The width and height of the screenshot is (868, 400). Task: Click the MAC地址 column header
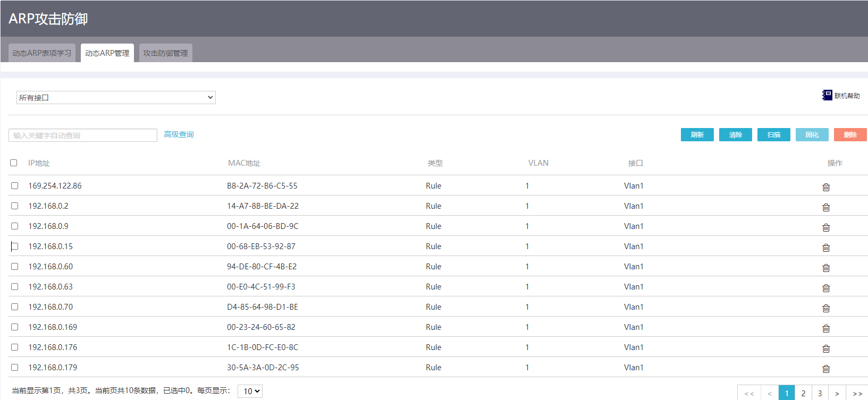pos(244,163)
